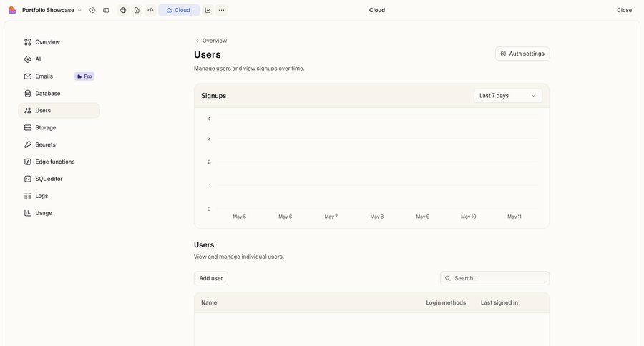Viewport: 644px width, 346px height.
Task: Click the Logs list icon
Action: [x=27, y=196]
